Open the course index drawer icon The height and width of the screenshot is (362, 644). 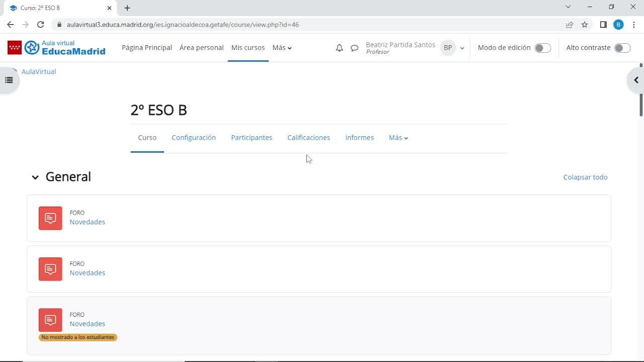[x=9, y=80]
